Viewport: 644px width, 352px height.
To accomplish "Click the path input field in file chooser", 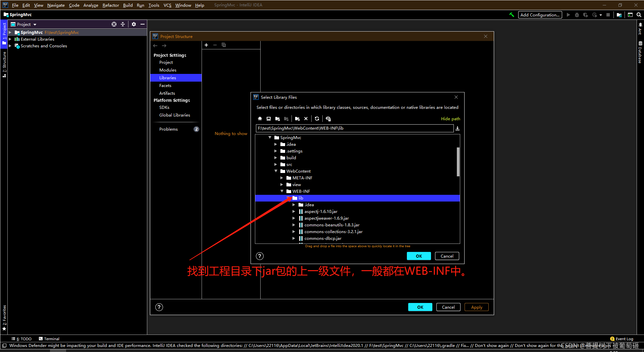I will click(355, 128).
